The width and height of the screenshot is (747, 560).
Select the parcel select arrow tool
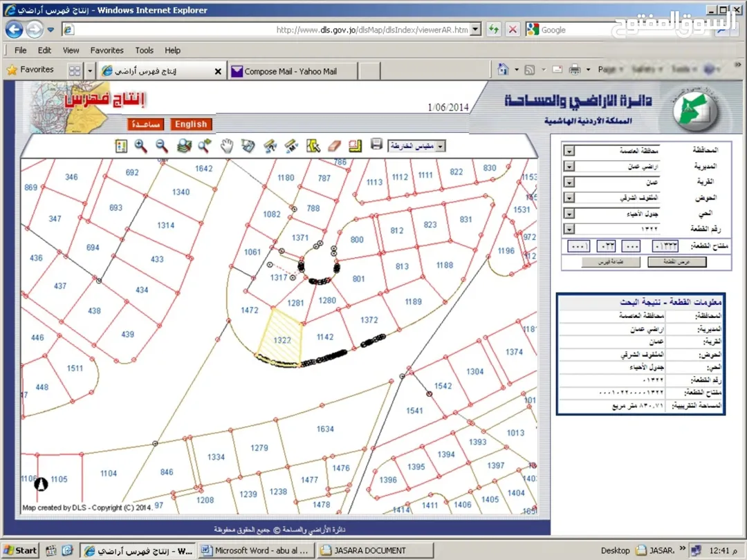pos(313,146)
